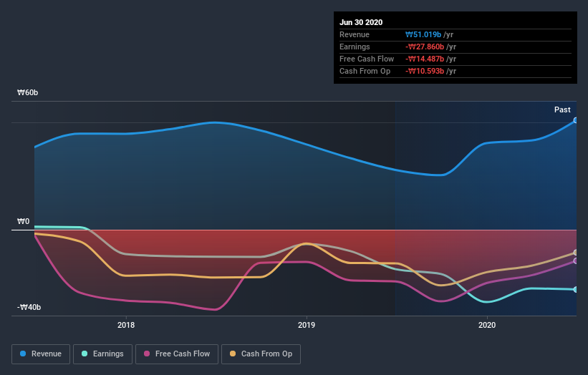
Task: Click the Free Cash Flow label in the tooltip
Action: [x=367, y=59]
